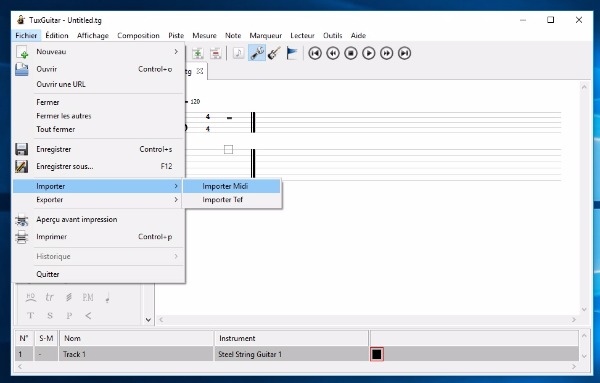
Task: Click the add track icon
Action: pyautogui.click(x=197, y=53)
